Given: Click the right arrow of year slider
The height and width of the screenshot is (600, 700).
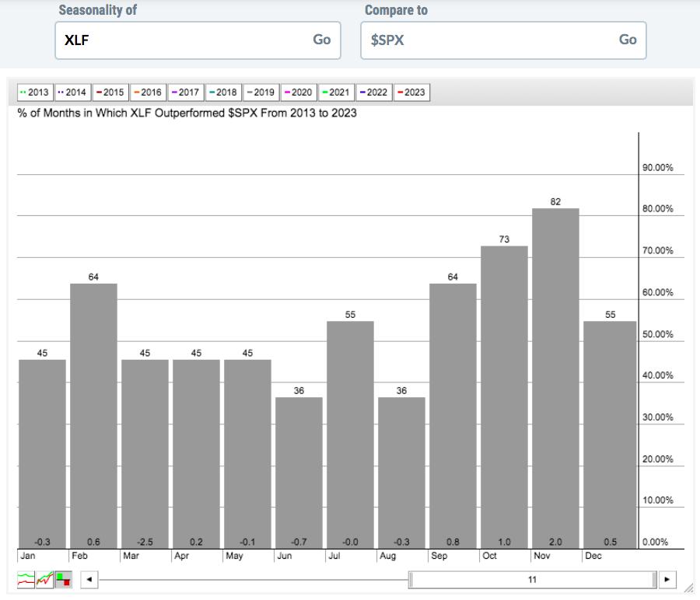Looking at the screenshot, I should point(667,580).
